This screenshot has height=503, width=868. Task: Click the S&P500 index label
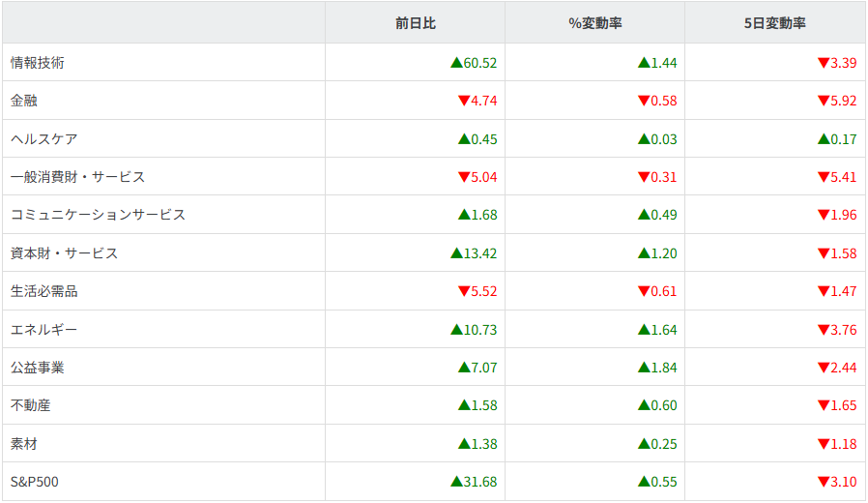[x=35, y=482]
